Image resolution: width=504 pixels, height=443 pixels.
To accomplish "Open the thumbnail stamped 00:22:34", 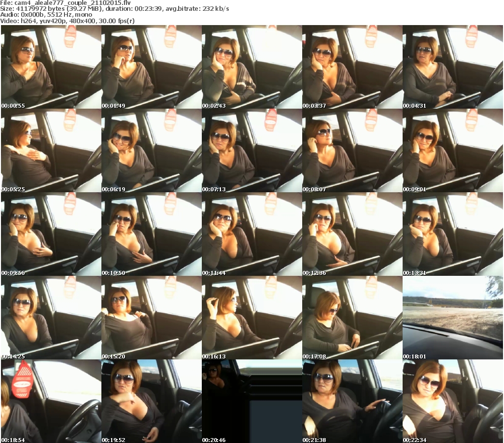I will [x=453, y=401].
